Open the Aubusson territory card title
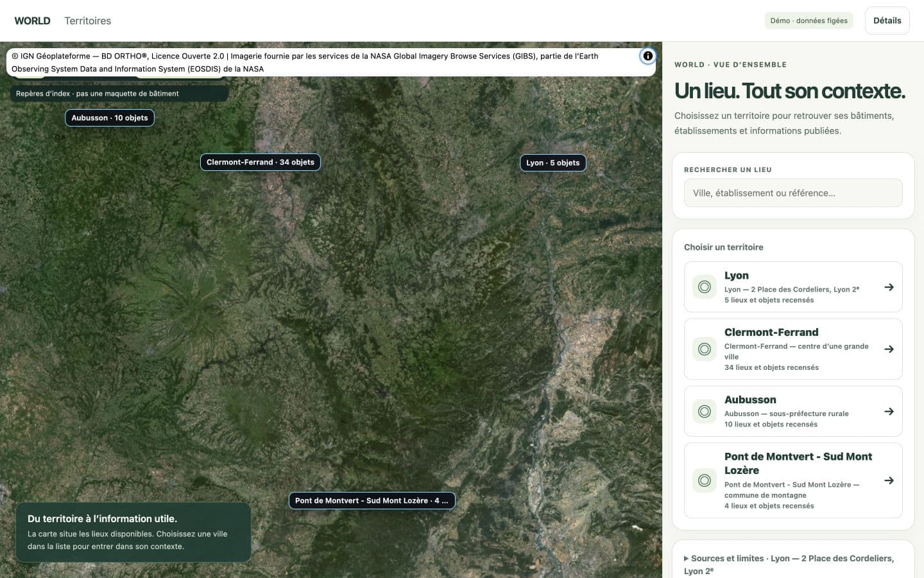Screen dimensions: 924x578 (x=750, y=399)
